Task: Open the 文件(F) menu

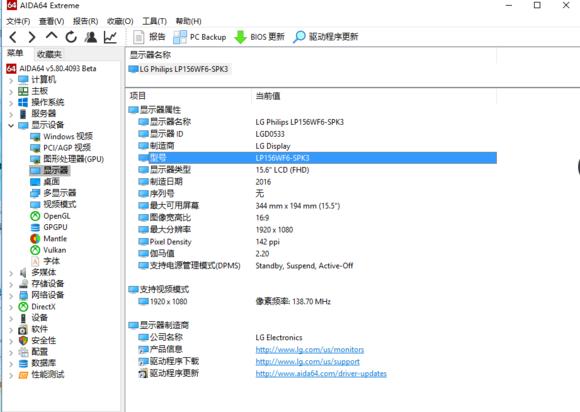Action: 18,21
